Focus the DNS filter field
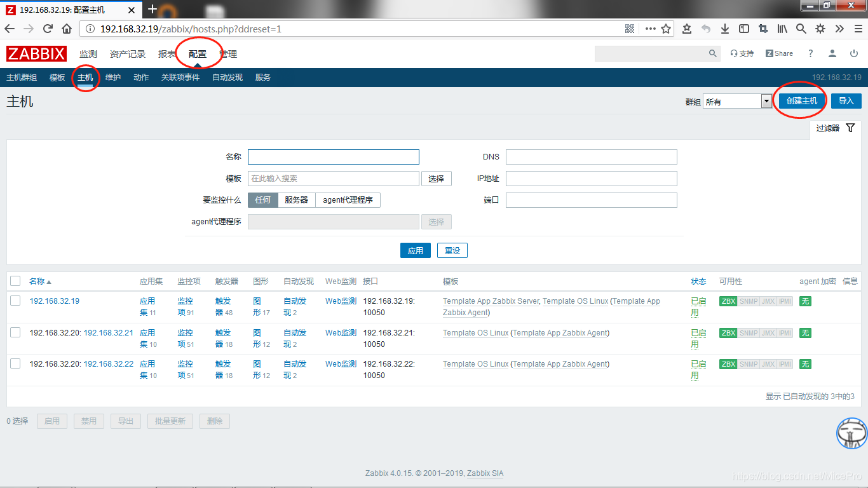The image size is (868, 488). [592, 157]
